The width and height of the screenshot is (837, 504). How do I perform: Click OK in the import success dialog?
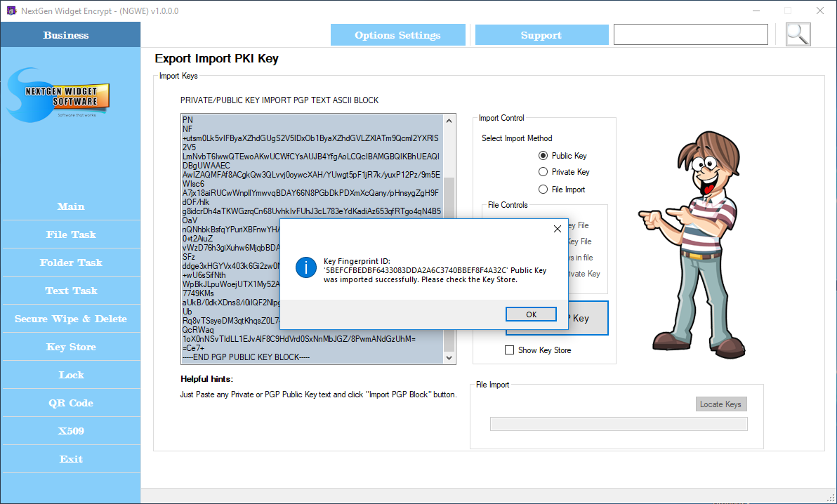click(531, 314)
